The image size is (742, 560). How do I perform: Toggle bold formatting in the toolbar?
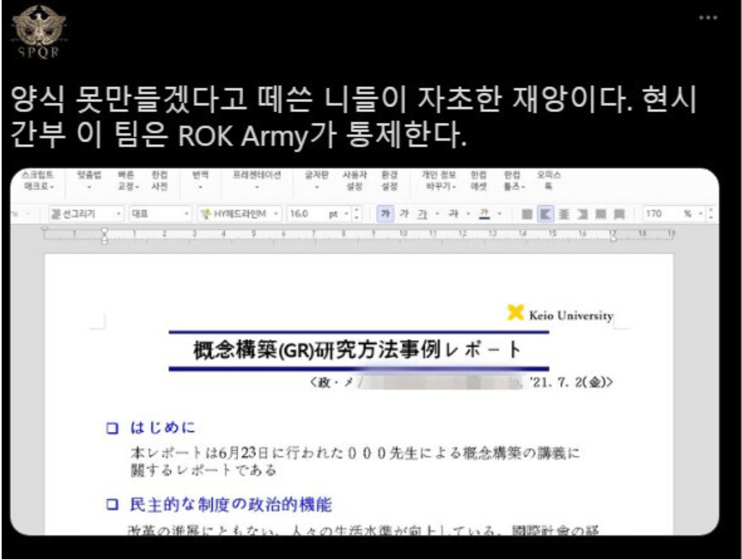tap(385, 214)
